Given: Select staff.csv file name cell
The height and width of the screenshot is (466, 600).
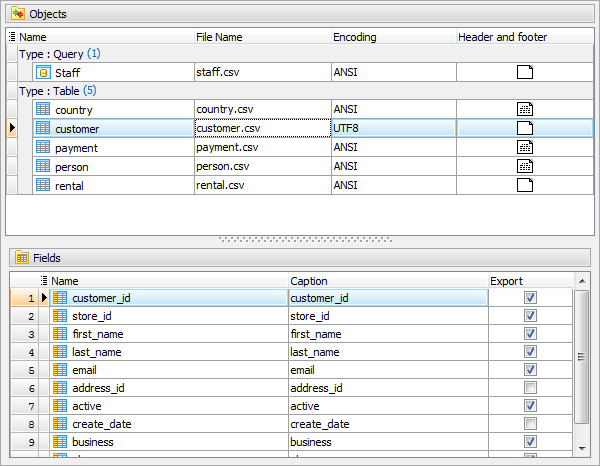Looking at the screenshot, I should pos(263,72).
